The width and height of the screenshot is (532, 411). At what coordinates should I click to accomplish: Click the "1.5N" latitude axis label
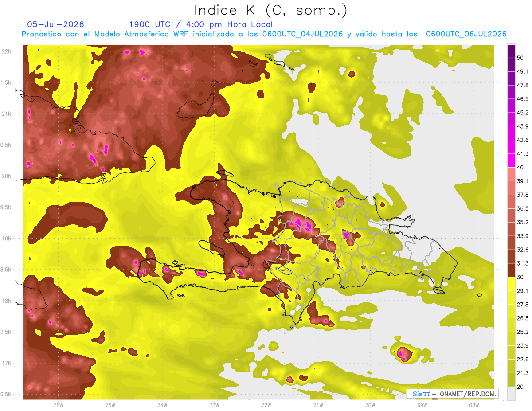click(6, 82)
